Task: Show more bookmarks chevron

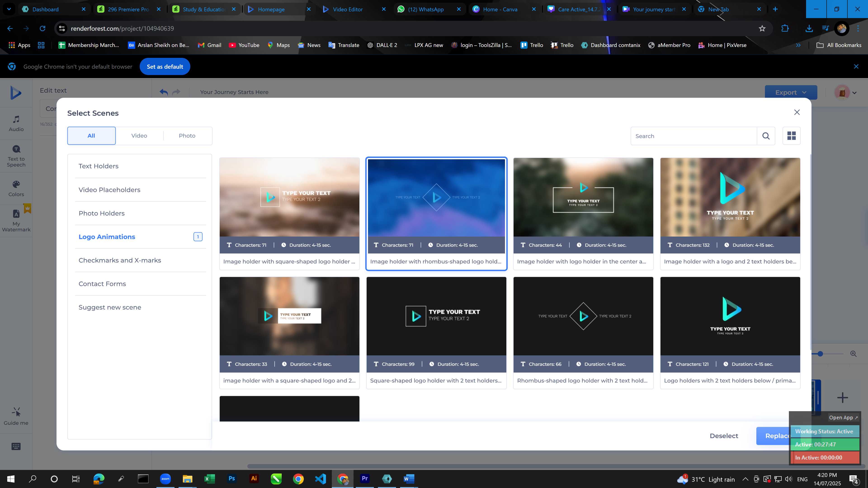Action: click(x=798, y=45)
